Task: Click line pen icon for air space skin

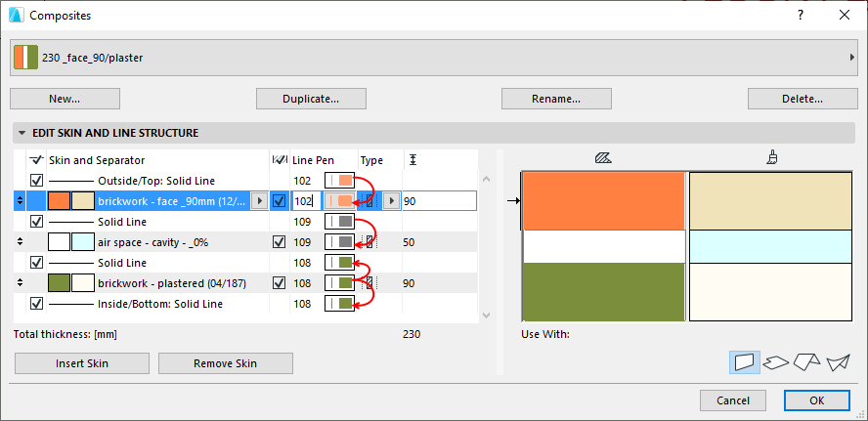Action: coord(341,241)
